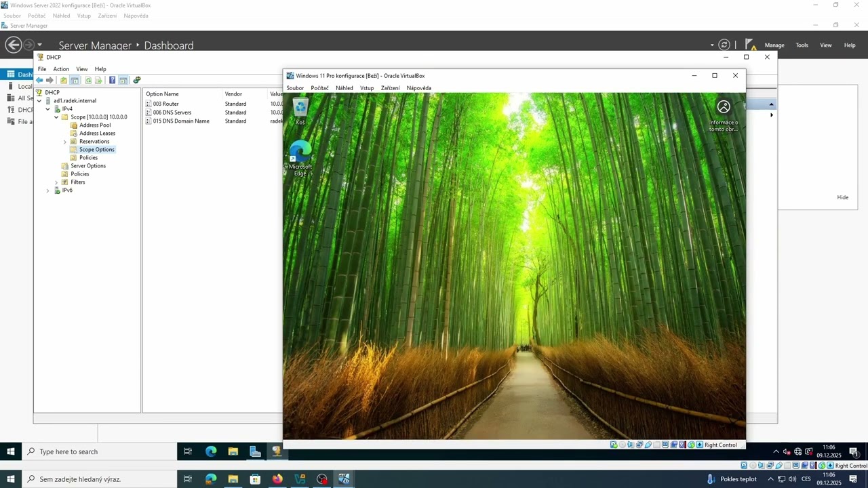
Task: Collapse Scope [10.0.0.0] node
Action: pos(56,117)
